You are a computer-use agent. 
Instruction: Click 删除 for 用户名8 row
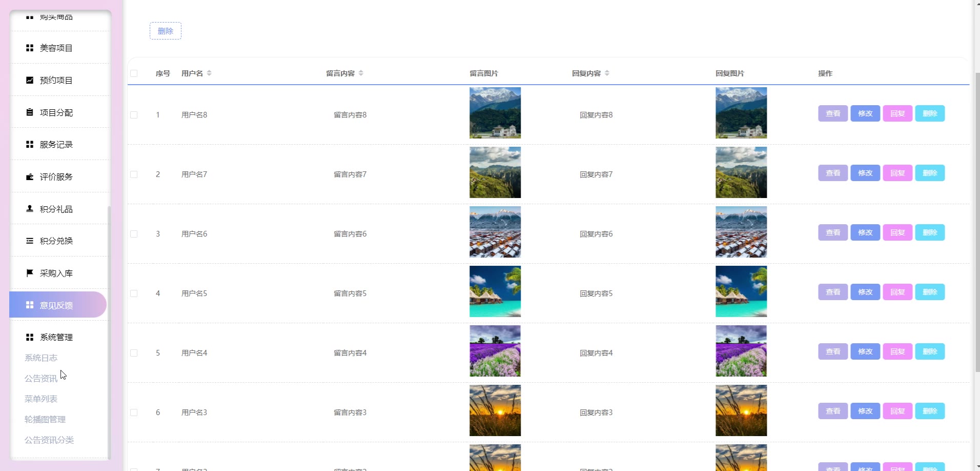tap(930, 113)
